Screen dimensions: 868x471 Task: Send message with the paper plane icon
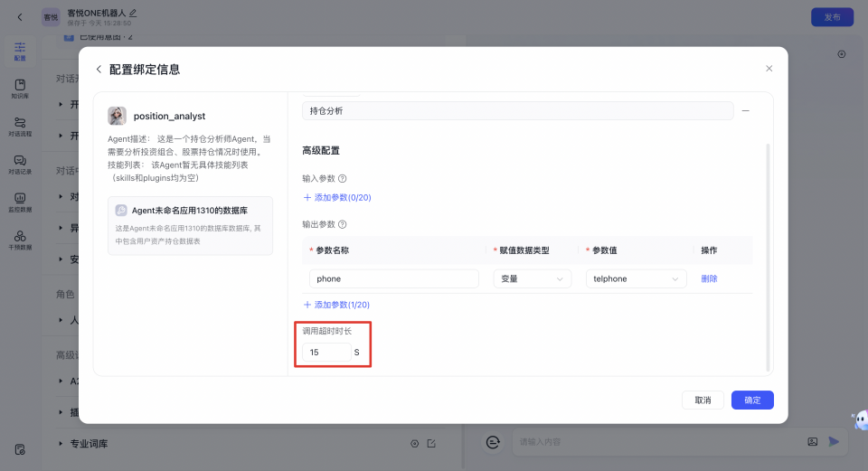point(834,442)
